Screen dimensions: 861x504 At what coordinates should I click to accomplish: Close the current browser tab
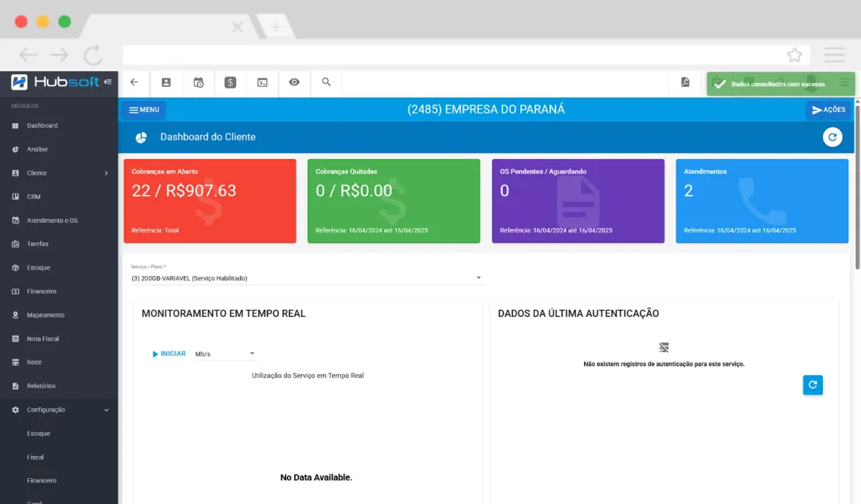click(237, 27)
